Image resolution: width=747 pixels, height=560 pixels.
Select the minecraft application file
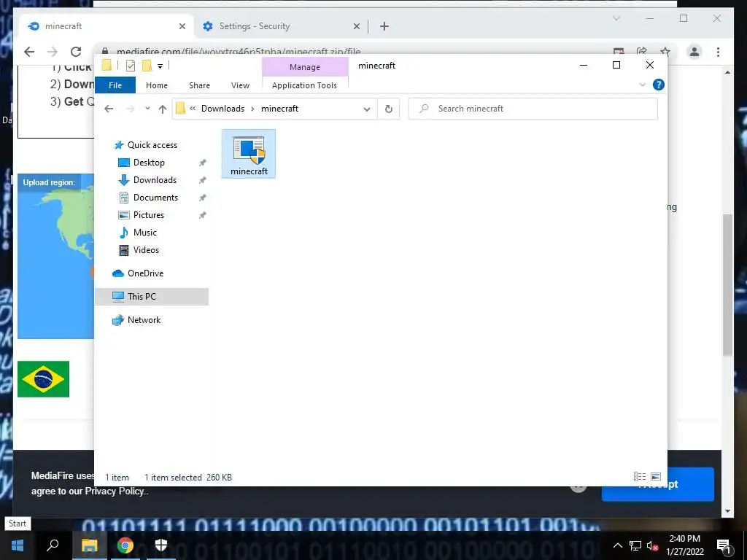(248, 154)
